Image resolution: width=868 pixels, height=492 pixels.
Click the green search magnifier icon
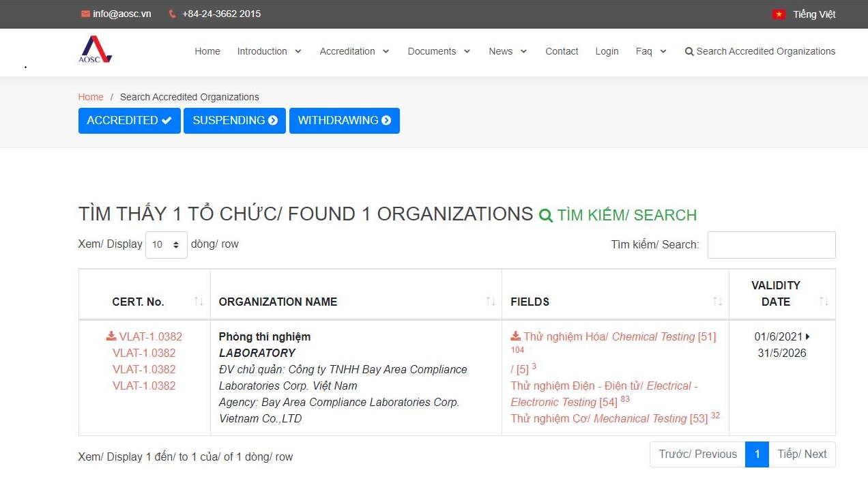pos(545,216)
